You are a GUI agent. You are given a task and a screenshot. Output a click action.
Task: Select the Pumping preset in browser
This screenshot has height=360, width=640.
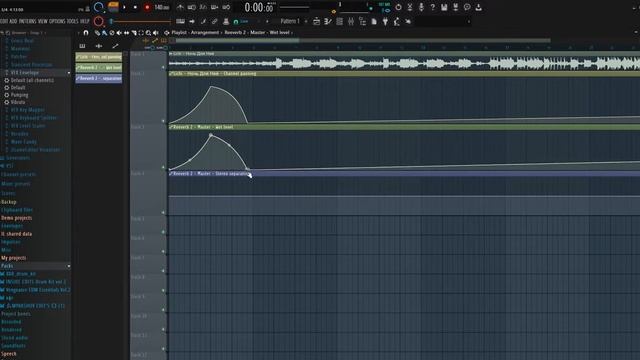(x=19, y=95)
